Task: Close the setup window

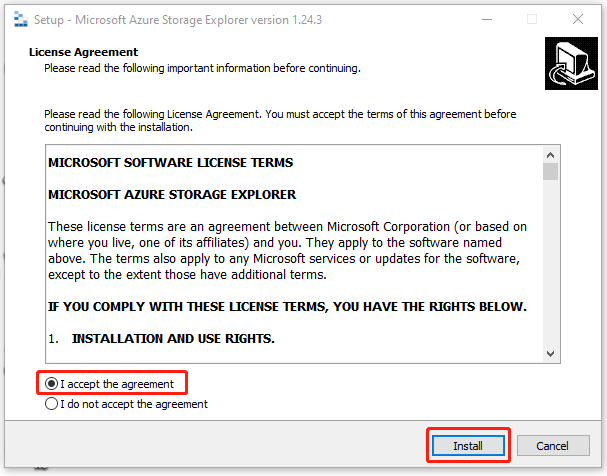Action: pos(578,19)
